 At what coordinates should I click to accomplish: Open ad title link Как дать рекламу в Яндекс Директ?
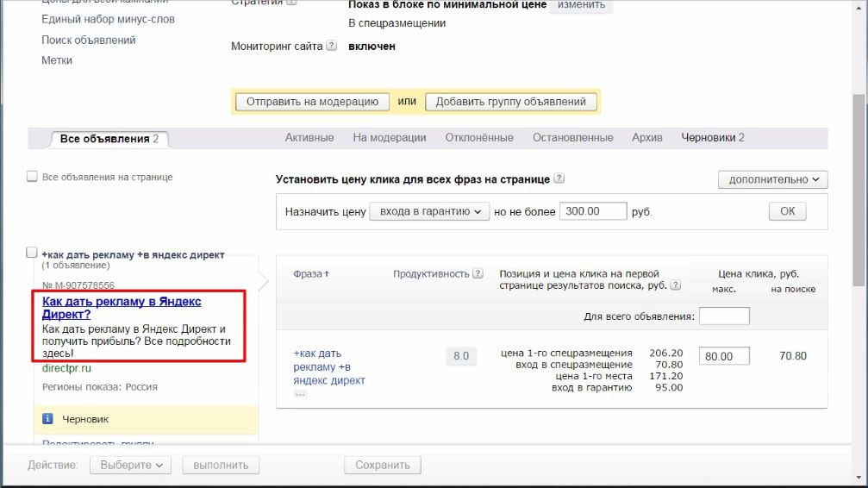click(x=122, y=308)
